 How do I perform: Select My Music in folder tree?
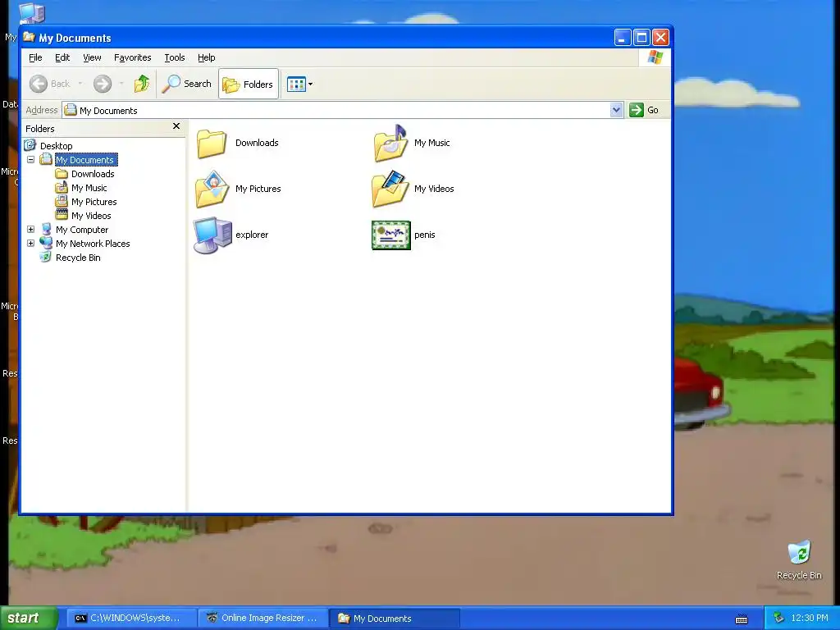coord(89,188)
